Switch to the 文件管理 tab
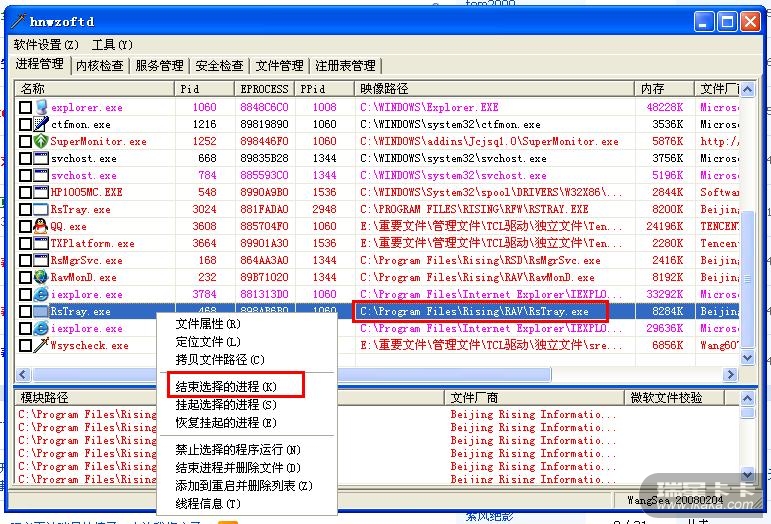The image size is (771, 524). pos(279,65)
